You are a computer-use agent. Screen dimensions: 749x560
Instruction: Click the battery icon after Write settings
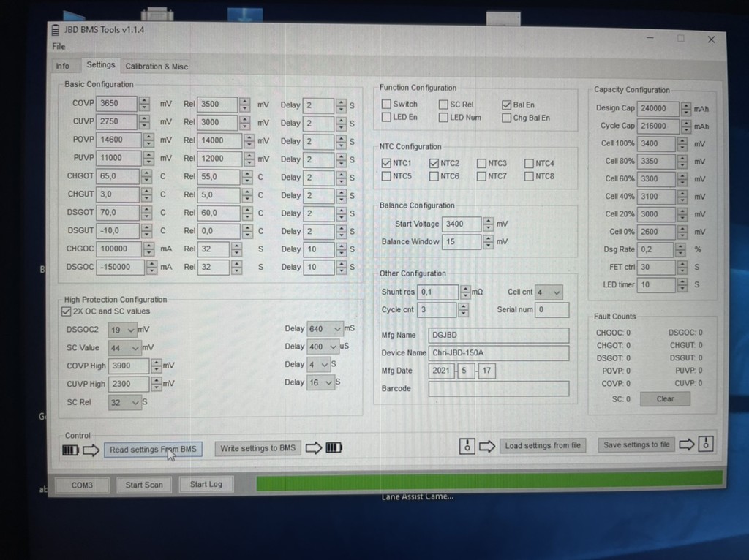tap(334, 447)
